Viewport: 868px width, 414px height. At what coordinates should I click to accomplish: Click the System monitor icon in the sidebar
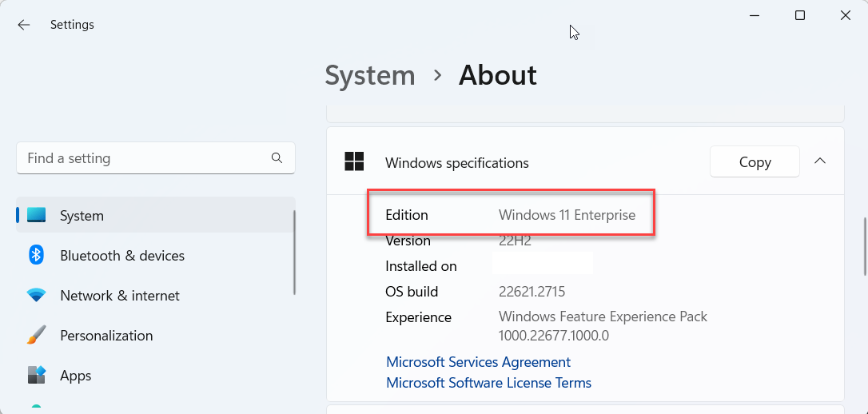(37, 215)
